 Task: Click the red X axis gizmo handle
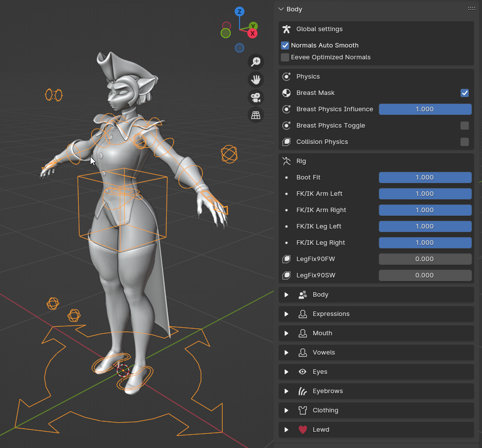[252, 34]
